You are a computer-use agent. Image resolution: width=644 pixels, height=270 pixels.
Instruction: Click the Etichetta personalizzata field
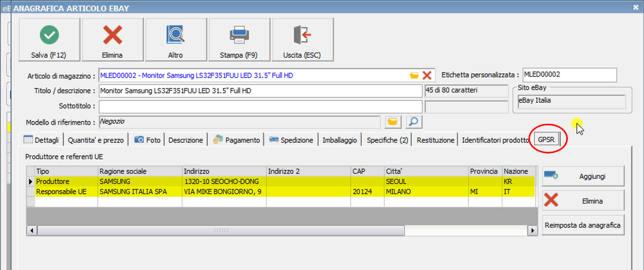point(570,75)
